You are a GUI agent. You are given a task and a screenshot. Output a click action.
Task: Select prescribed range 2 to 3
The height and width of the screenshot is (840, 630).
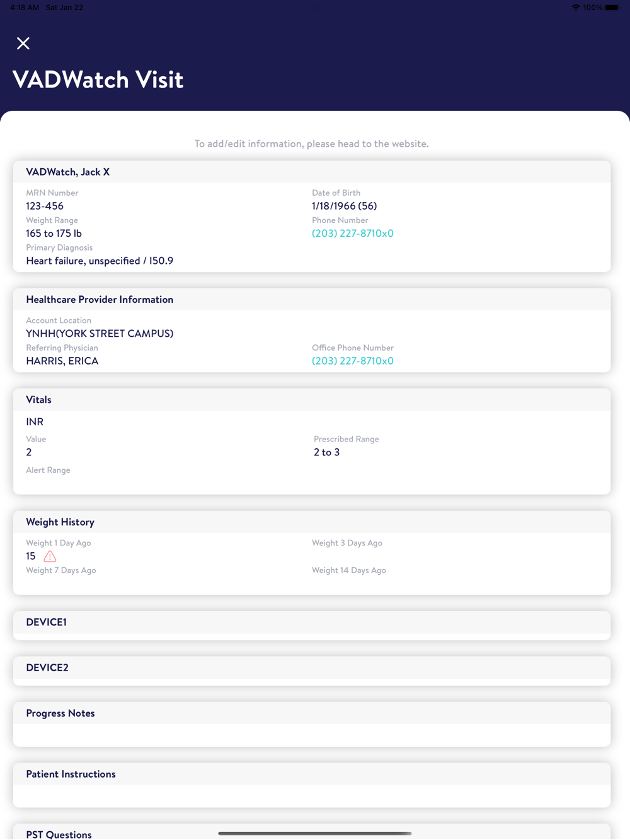point(327,452)
